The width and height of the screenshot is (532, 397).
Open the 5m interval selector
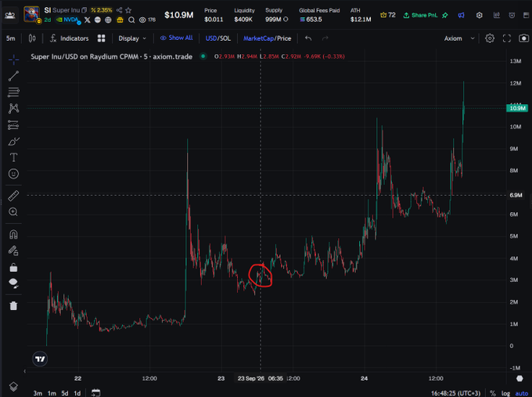click(x=11, y=38)
